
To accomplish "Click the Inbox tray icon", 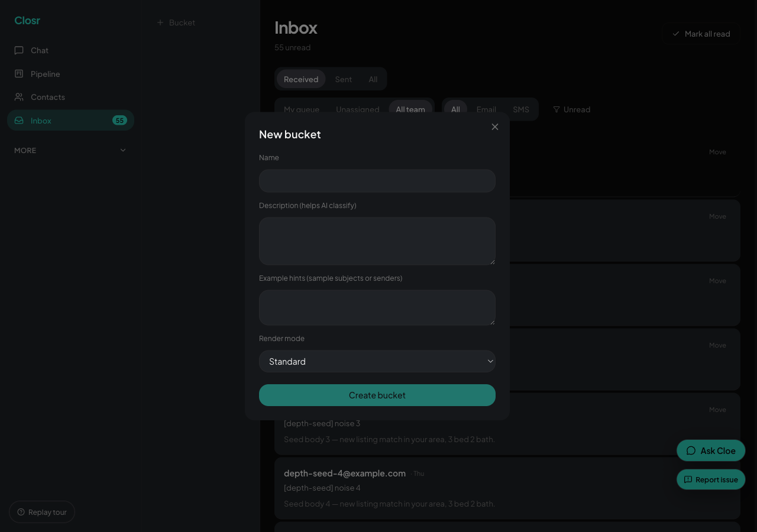I will pyautogui.click(x=19, y=121).
